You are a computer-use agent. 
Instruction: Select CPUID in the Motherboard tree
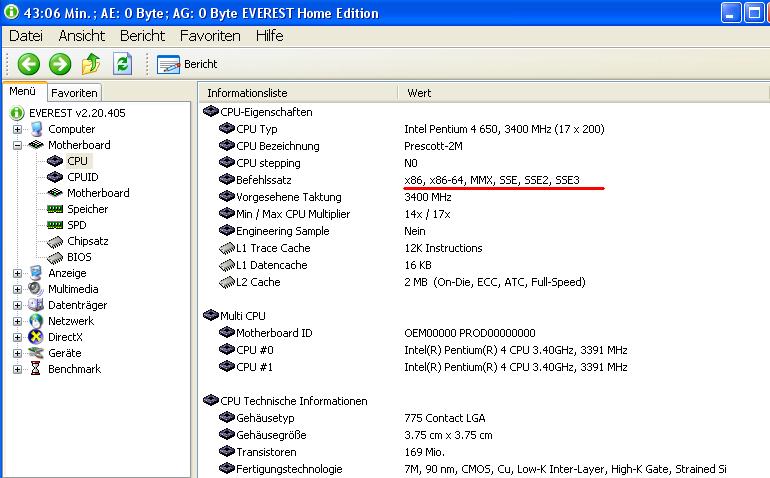tap(83, 177)
